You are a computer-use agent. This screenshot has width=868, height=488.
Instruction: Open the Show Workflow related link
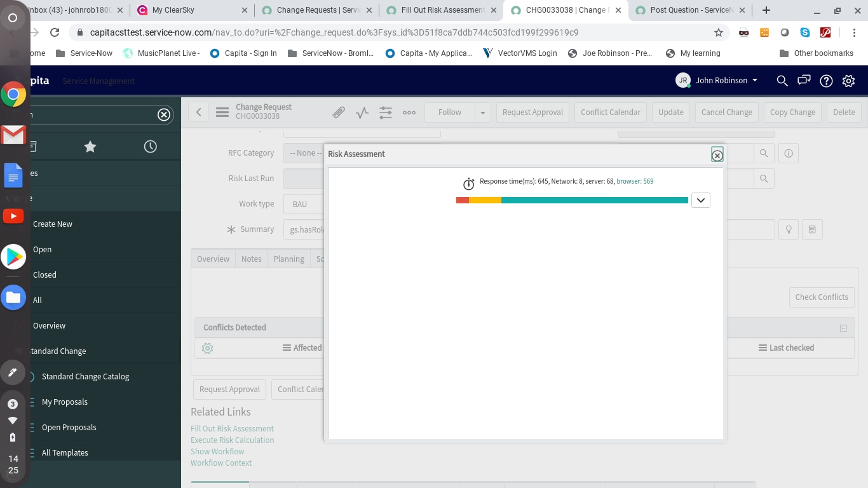[217, 451]
